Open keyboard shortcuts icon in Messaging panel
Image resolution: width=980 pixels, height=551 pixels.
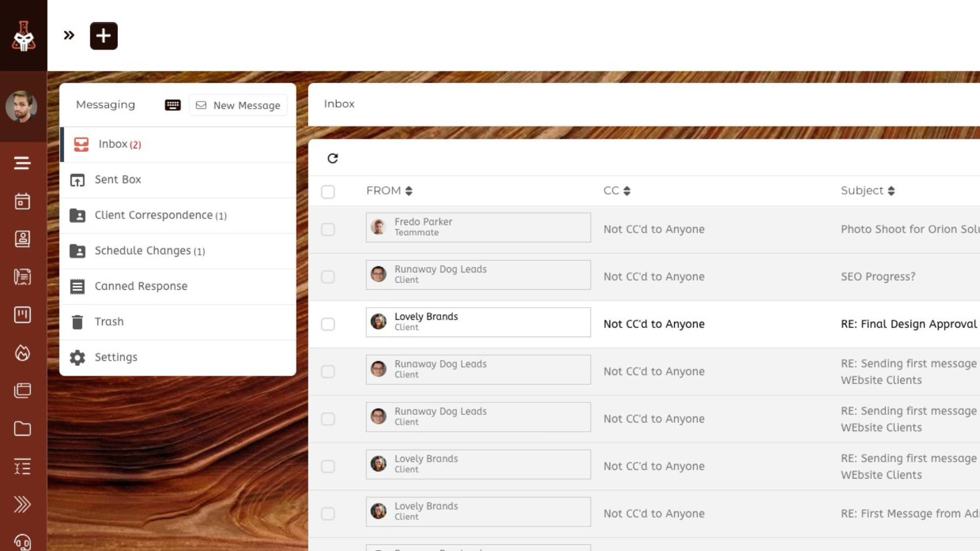coord(173,105)
